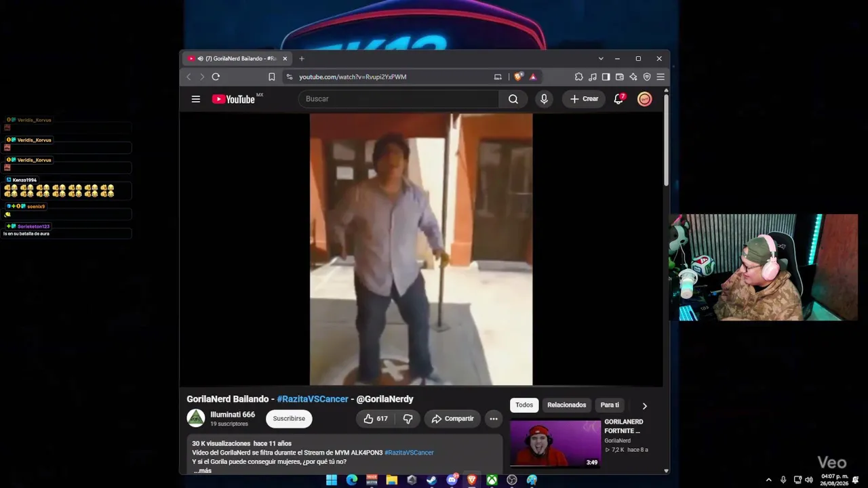Click the Crear button

pyautogui.click(x=584, y=99)
